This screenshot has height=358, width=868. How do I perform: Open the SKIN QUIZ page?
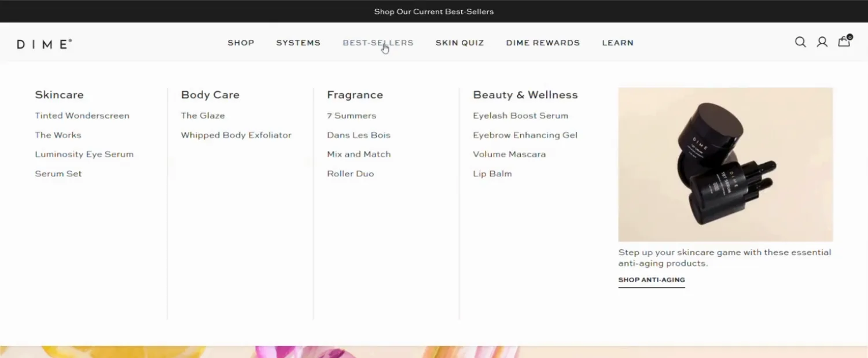tap(459, 43)
